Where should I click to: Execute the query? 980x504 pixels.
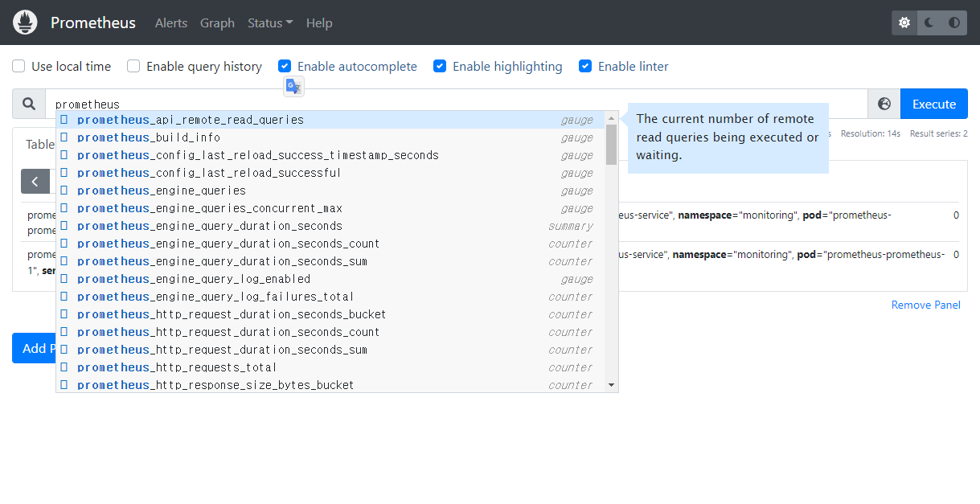(934, 104)
